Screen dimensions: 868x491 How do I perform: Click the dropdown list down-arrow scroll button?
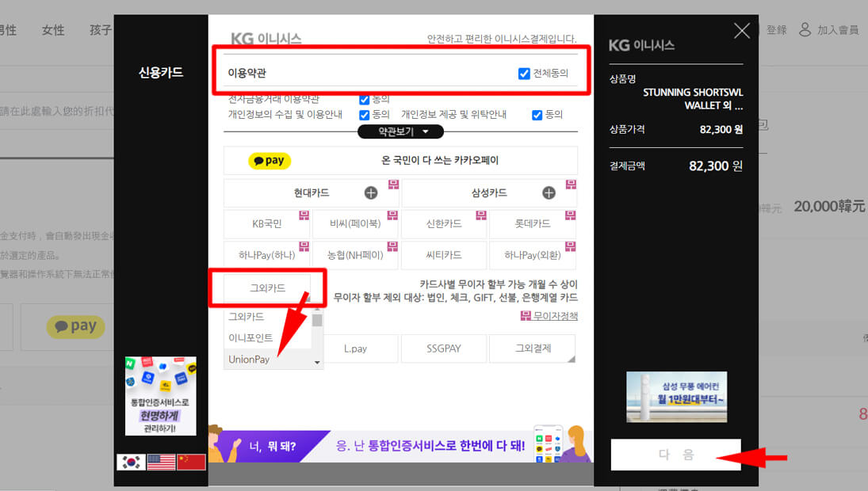[317, 363]
